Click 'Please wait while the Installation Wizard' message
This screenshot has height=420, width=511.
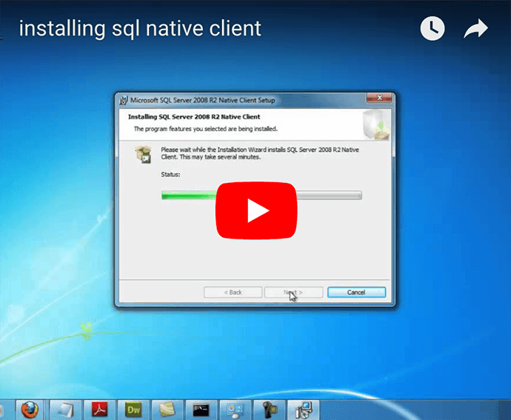click(260, 153)
